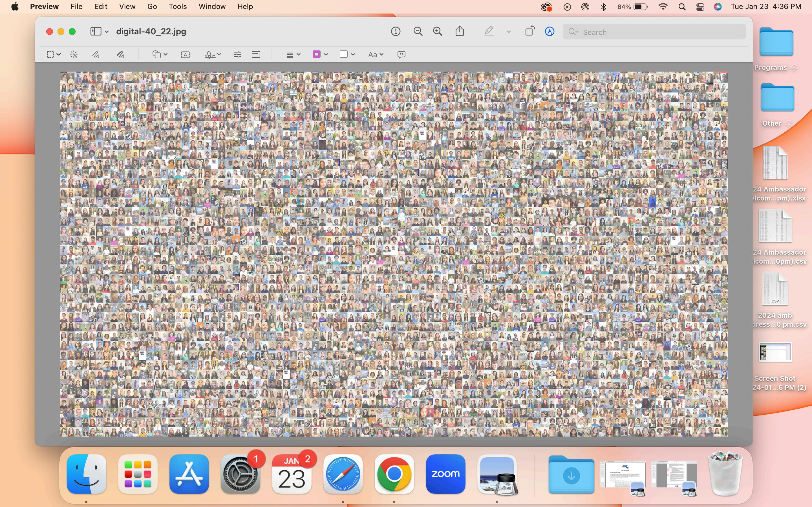812x507 pixels.
Task: Insert a text box with Text tool
Action: [x=185, y=54]
